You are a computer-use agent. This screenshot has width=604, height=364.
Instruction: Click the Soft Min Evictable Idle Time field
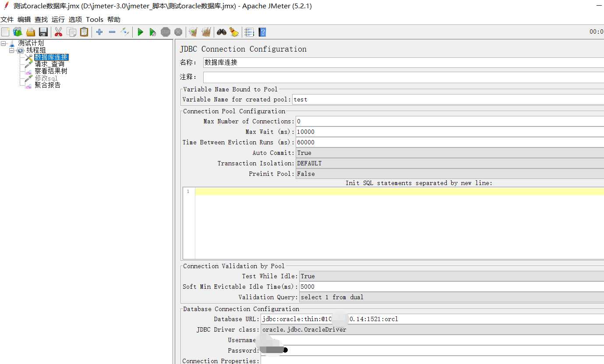coord(452,287)
